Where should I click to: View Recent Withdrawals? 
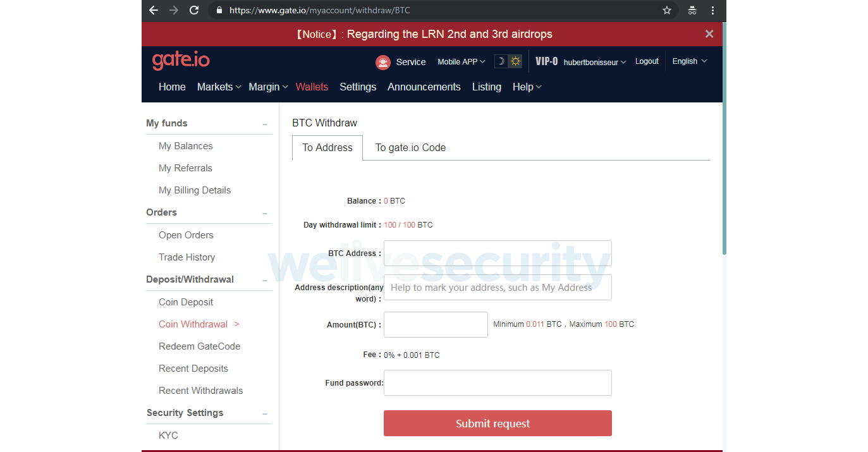point(200,391)
